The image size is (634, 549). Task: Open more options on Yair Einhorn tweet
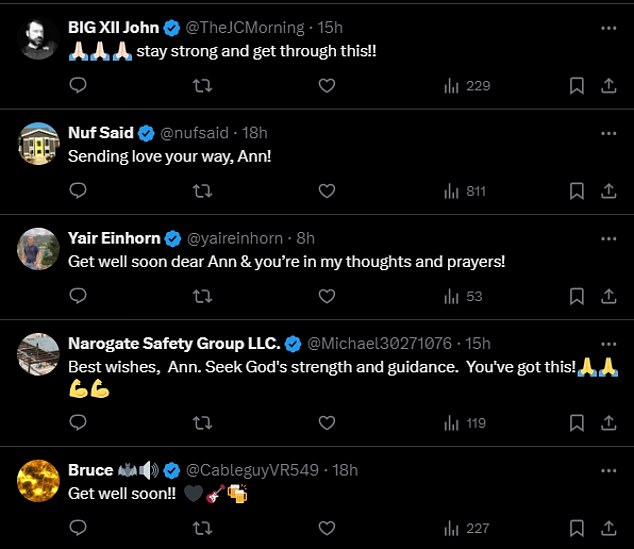coord(608,239)
